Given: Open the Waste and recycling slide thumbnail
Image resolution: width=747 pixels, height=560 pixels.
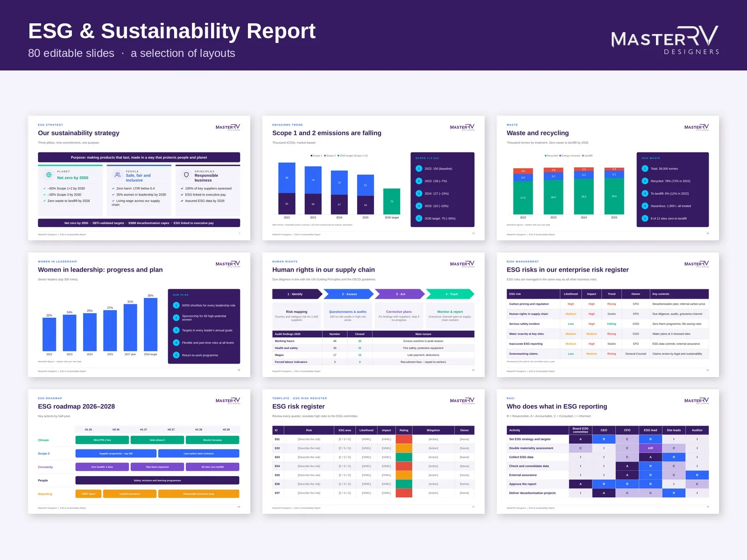Looking at the screenshot, I should coord(608,178).
